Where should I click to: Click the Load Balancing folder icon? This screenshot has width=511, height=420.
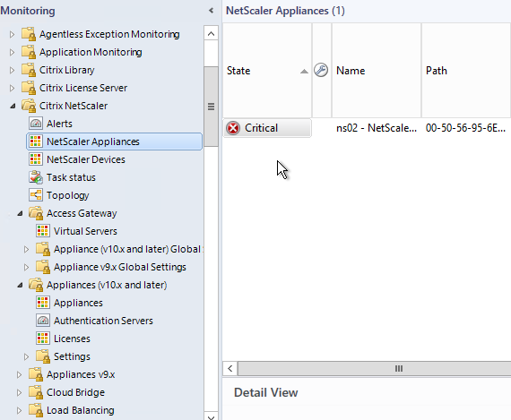point(36,410)
